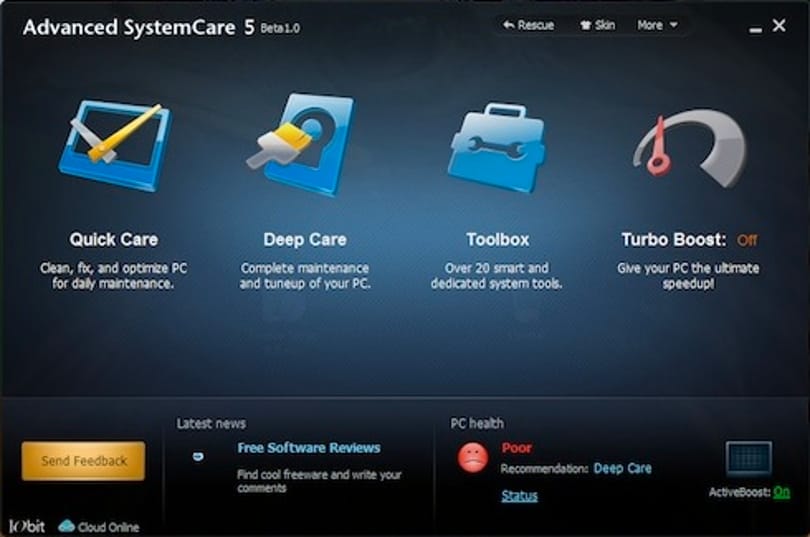Image resolution: width=810 pixels, height=537 pixels.
Task: Click 'Complete maintenance and tuneup' description
Action: (x=305, y=276)
